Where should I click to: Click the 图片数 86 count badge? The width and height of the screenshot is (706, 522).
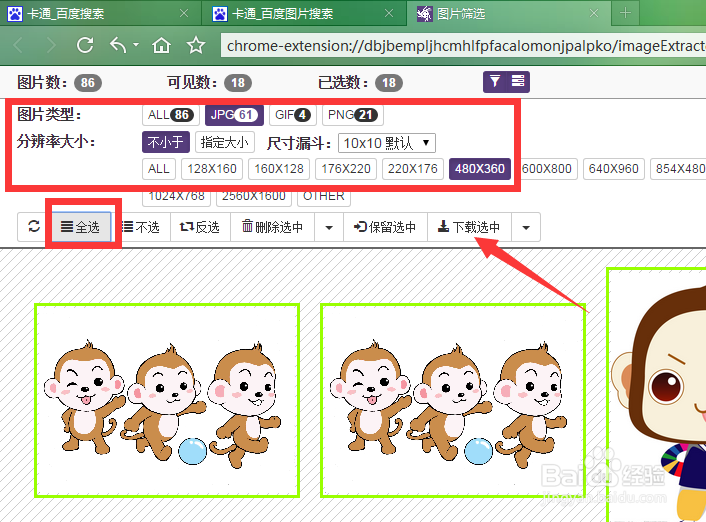(88, 83)
